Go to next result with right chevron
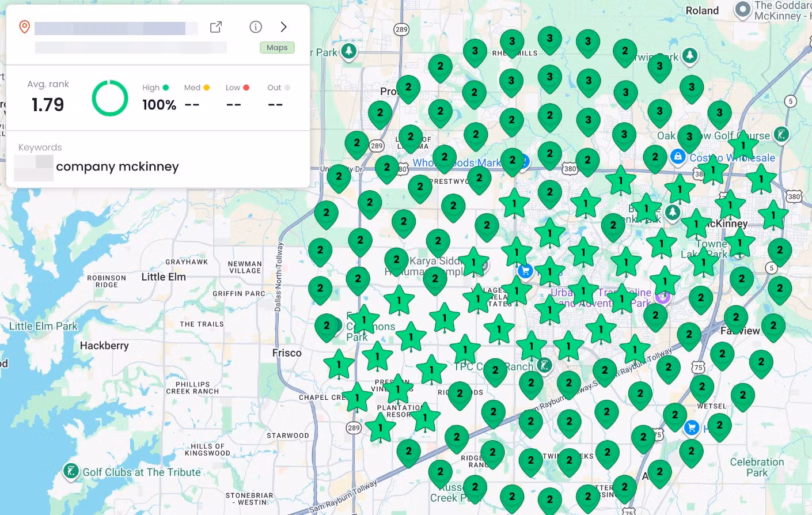Screen dimensions: 812x515 pyautogui.click(x=283, y=27)
